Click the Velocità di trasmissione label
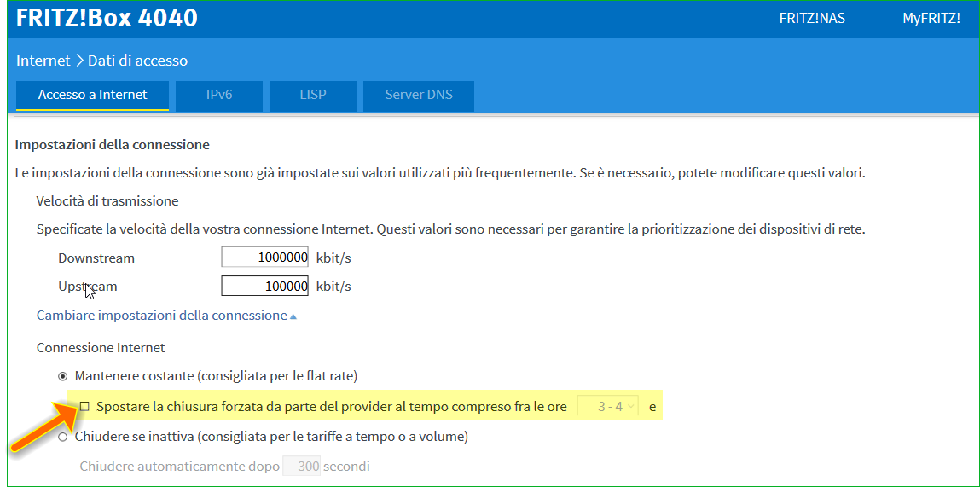Viewport: 980px width, 487px height. [x=107, y=201]
